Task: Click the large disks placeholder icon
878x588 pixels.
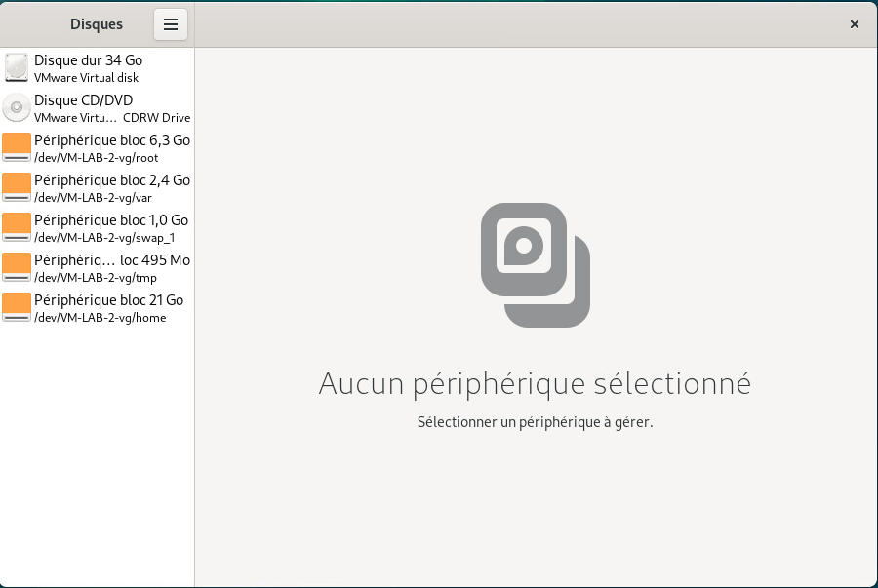Action: pos(536,264)
